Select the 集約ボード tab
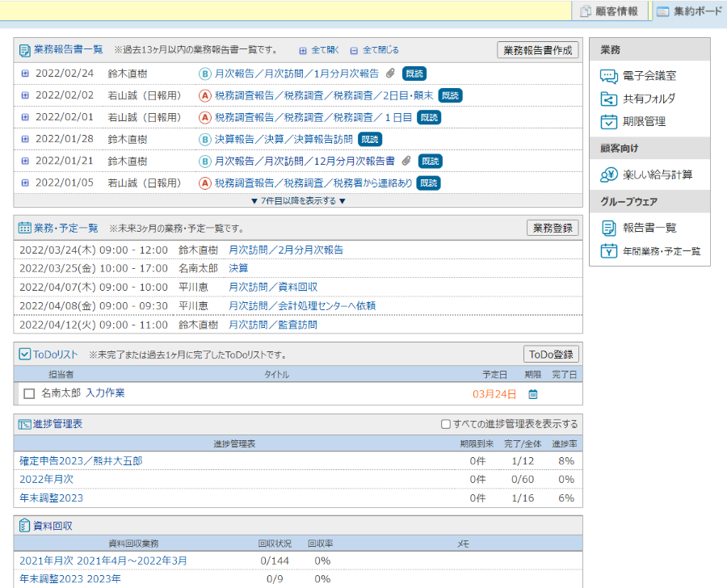This screenshot has width=727, height=588. coord(688,11)
